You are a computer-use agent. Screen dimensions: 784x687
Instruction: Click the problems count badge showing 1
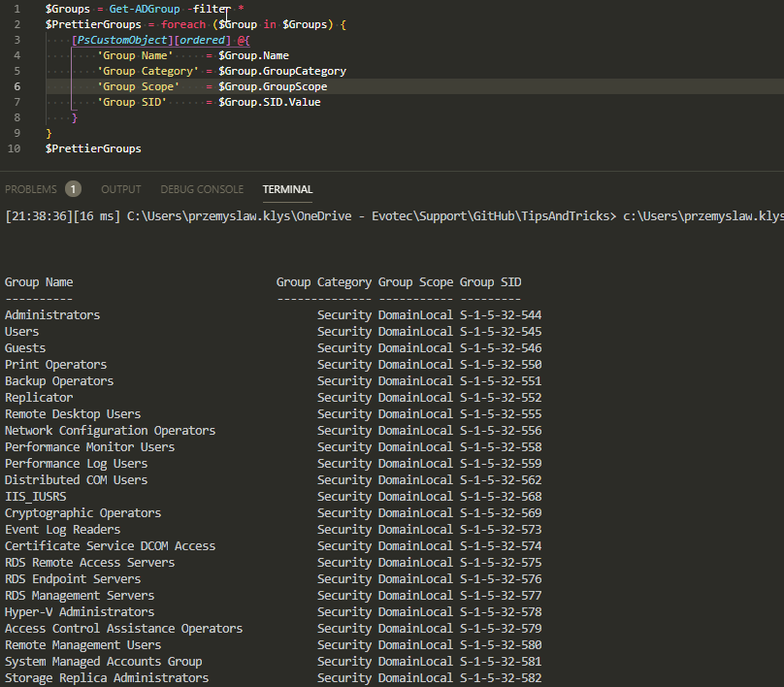pyautogui.click(x=73, y=189)
